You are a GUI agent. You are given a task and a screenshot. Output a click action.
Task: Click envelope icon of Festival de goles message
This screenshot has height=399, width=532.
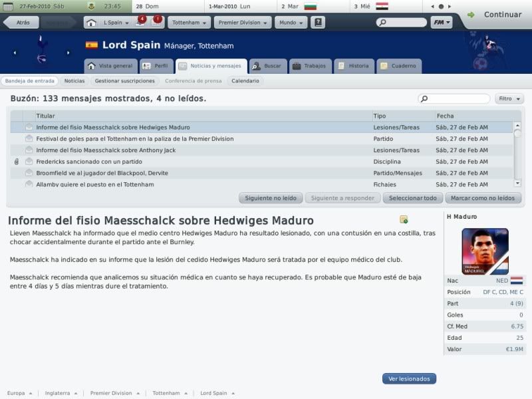[x=29, y=138]
